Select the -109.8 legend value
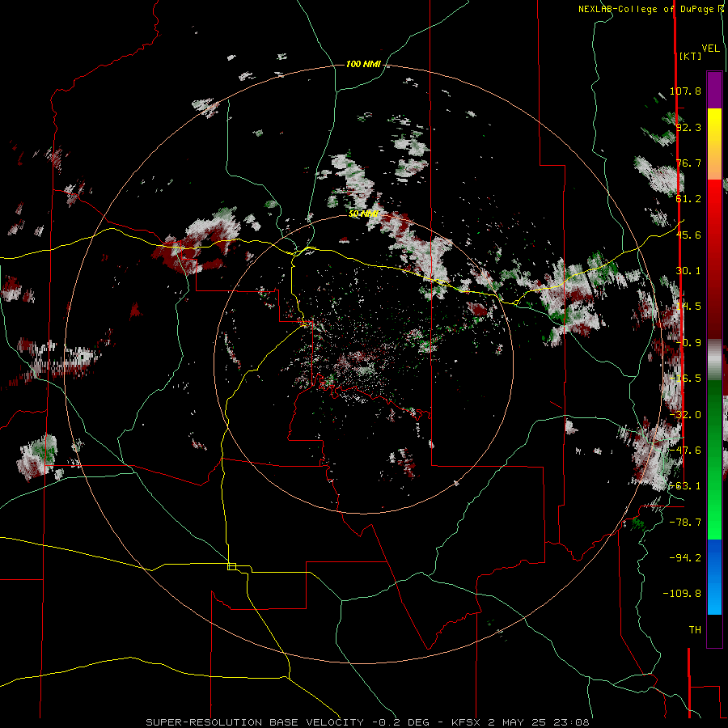Screen dimensions: 728x728 coord(683,594)
